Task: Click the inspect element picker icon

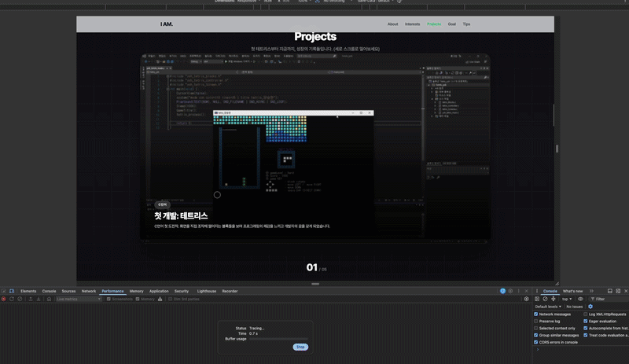Action: click(x=4, y=291)
